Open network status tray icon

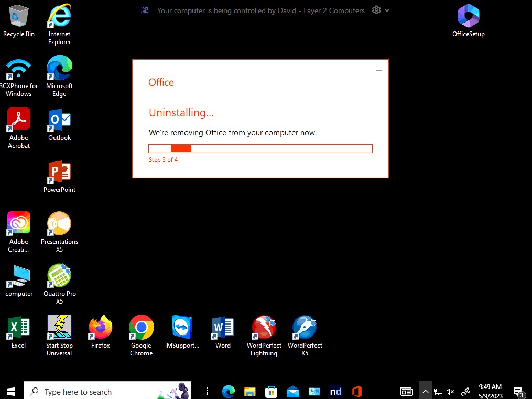coord(438,392)
